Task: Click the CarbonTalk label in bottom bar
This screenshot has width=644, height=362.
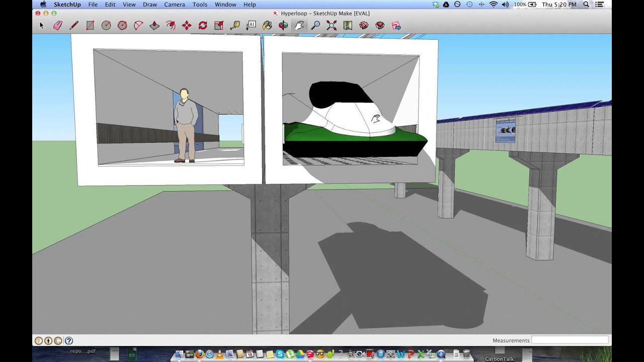Action: click(x=499, y=359)
